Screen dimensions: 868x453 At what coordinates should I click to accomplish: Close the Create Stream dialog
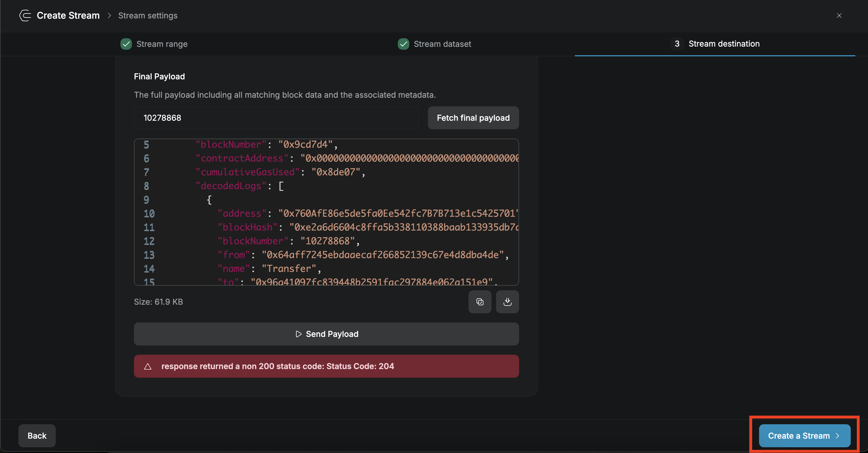pos(839,16)
